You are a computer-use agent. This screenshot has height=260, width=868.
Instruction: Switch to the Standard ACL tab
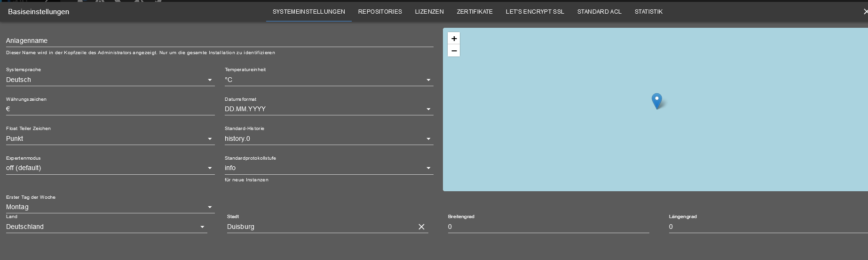point(600,12)
